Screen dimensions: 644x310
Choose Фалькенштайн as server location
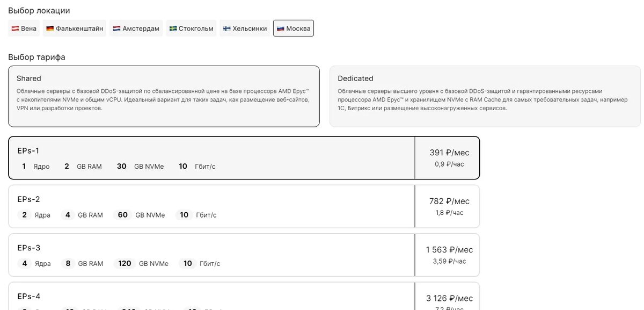tap(75, 28)
